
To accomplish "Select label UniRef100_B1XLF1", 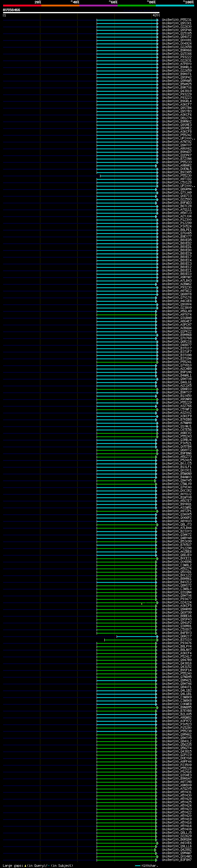I will (x=177, y=467).
